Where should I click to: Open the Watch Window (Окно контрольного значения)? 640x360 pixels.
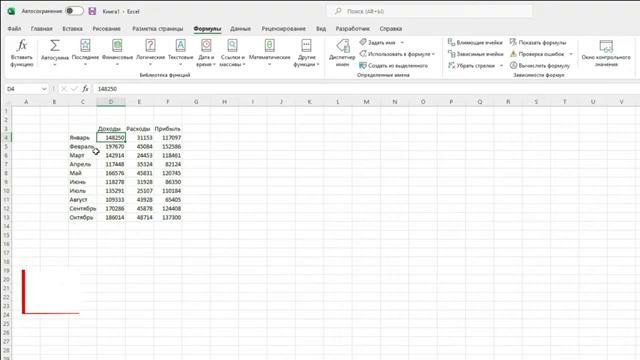point(606,53)
